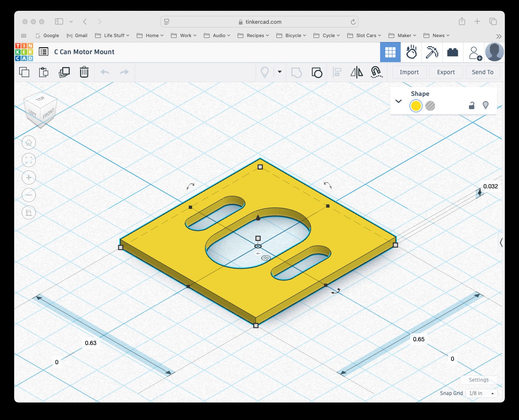Toggle the shape lock icon

tap(471, 105)
